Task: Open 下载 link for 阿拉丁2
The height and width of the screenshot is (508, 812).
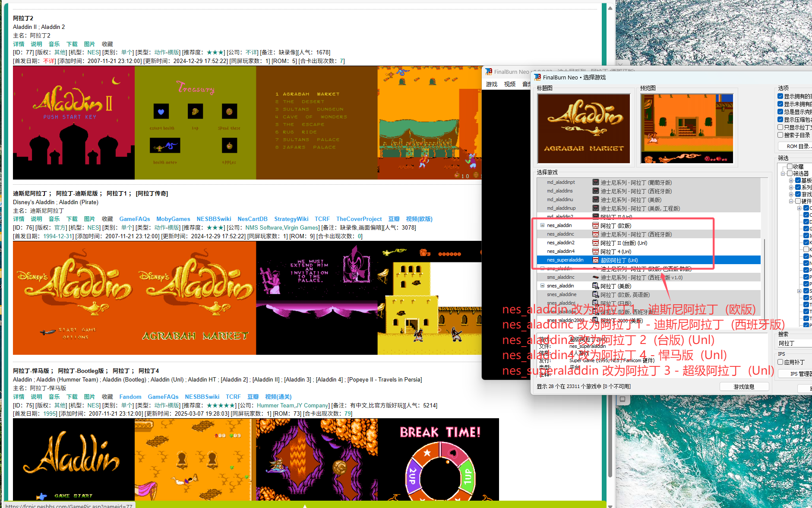Action: pyautogui.click(x=72, y=44)
